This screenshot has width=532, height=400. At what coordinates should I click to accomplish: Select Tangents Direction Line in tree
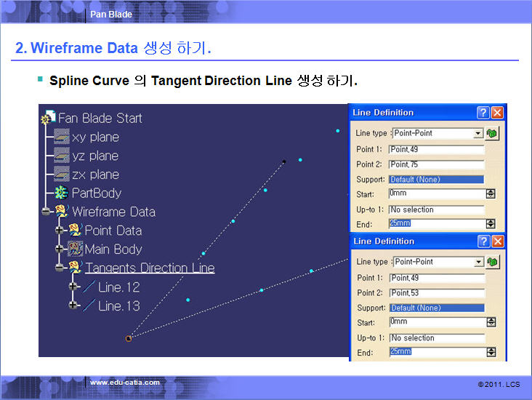[150, 268]
